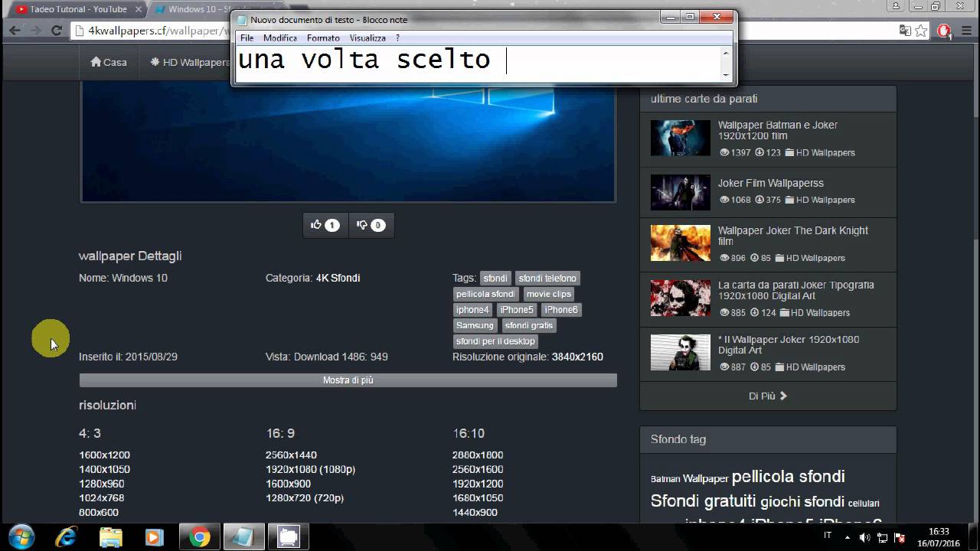Click the thumbs-up like button
980x551 pixels.
325,225
